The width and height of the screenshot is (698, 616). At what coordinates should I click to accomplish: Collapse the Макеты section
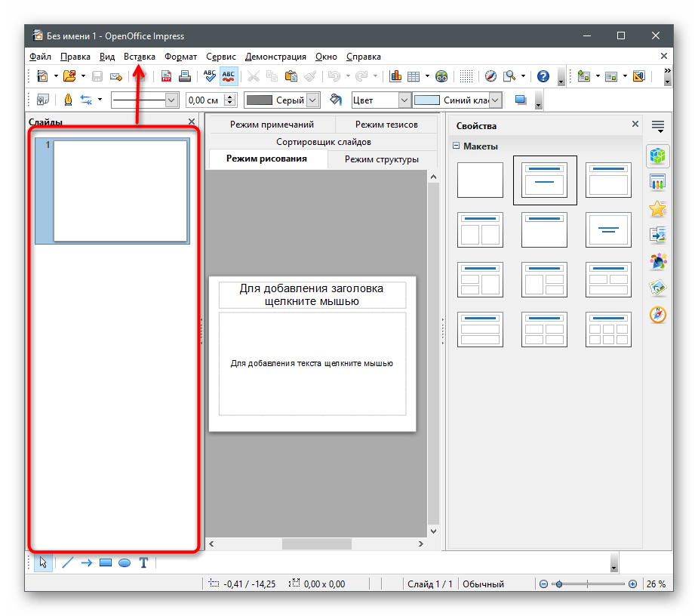[456, 146]
